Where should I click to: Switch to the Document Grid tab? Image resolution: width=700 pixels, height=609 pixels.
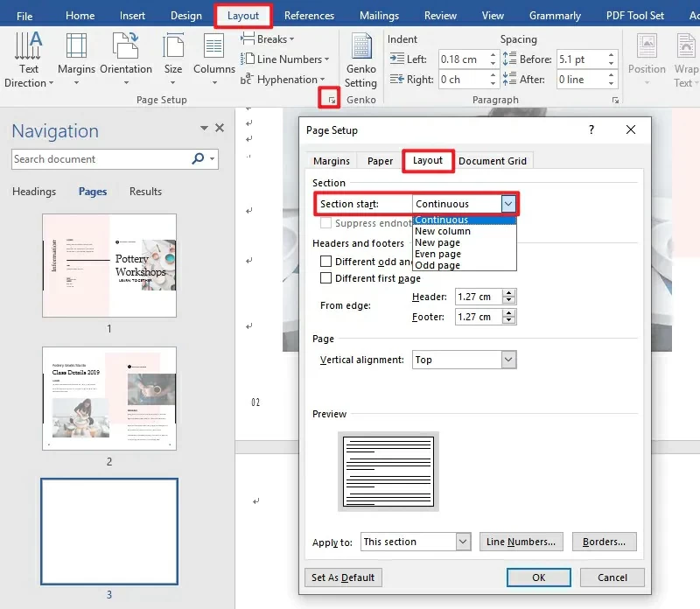493,160
